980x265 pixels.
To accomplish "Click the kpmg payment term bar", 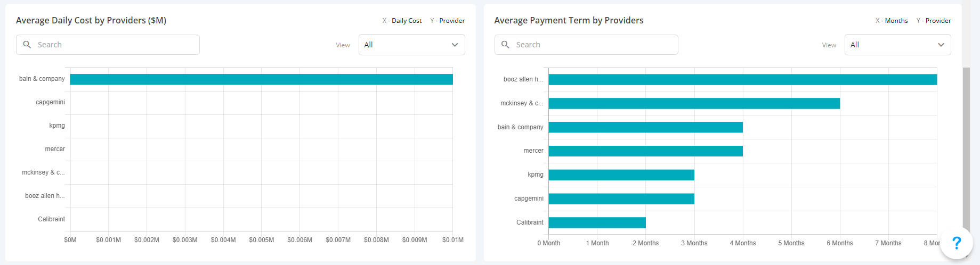I will tap(621, 175).
